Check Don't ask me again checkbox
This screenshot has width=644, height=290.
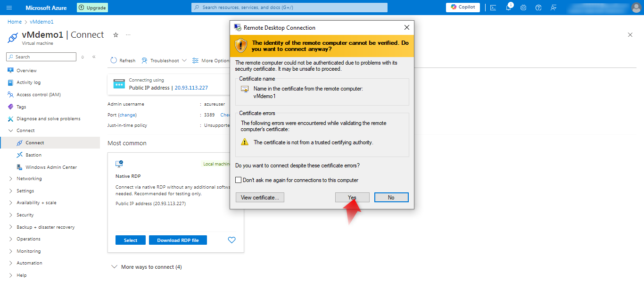[238, 180]
